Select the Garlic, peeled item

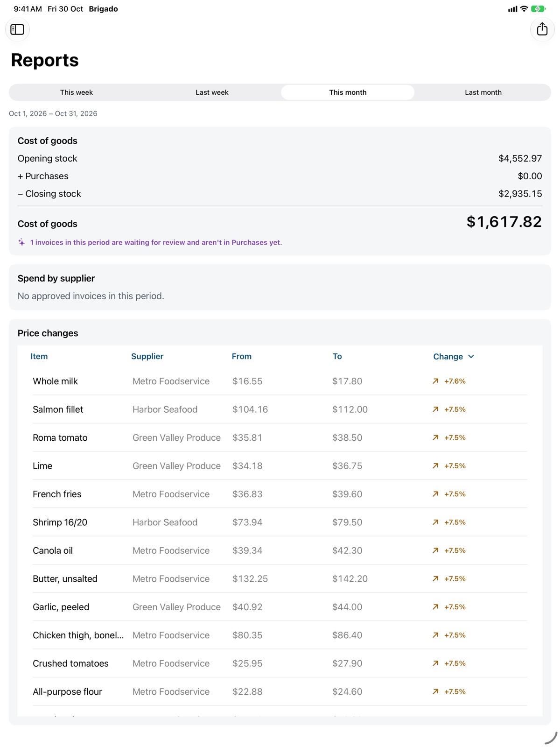(61, 607)
